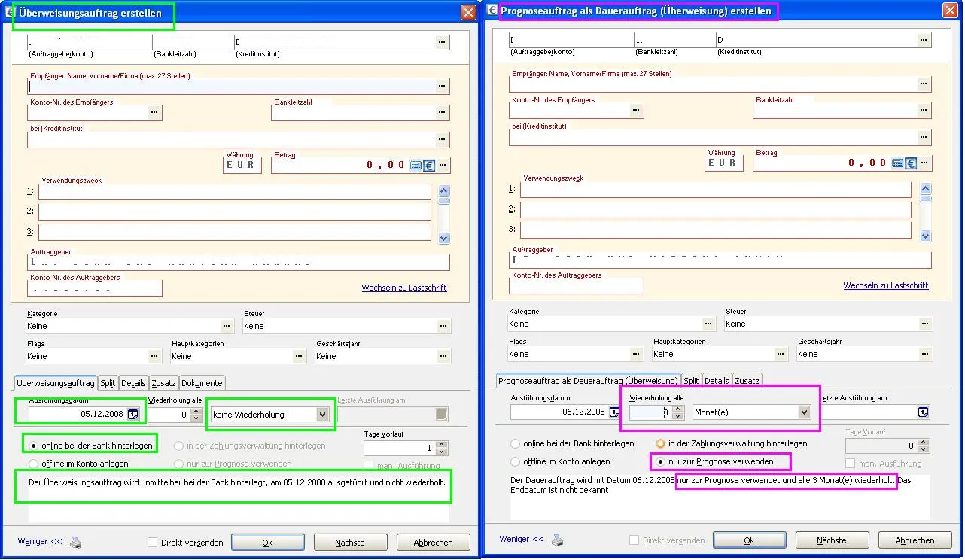Screen dimensions: 965x560
Task: Click the Euro currency icon in Prognoseauftrag dialog
Action: point(911,163)
